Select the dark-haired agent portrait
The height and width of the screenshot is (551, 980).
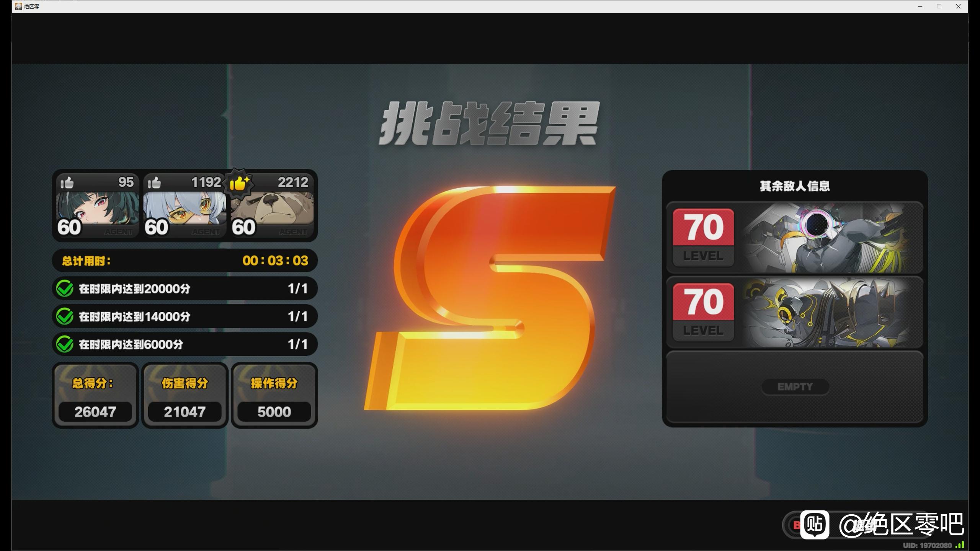pyautogui.click(x=97, y=205)
